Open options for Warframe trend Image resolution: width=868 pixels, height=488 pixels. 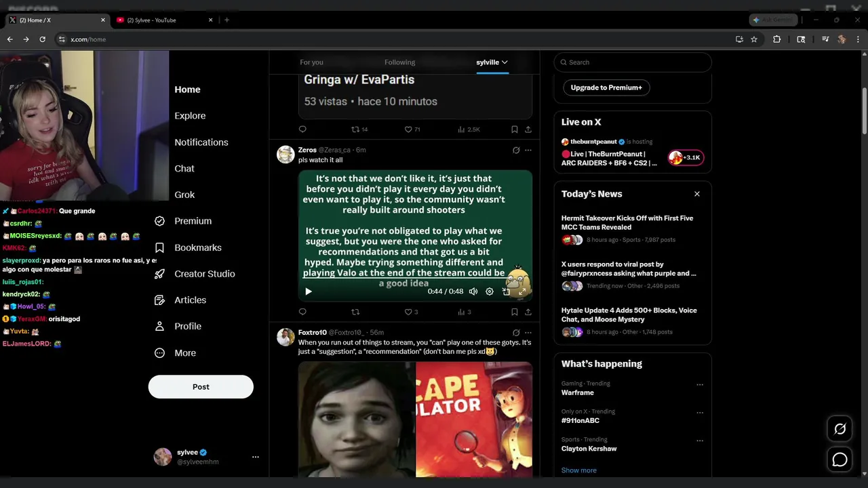pos(700,385)
